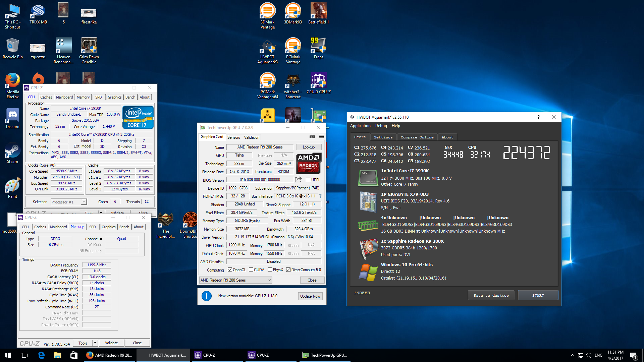The image size is (644, 362).
Task: Open Microsoft Edge from the taskbar
Action: [41, 355]
